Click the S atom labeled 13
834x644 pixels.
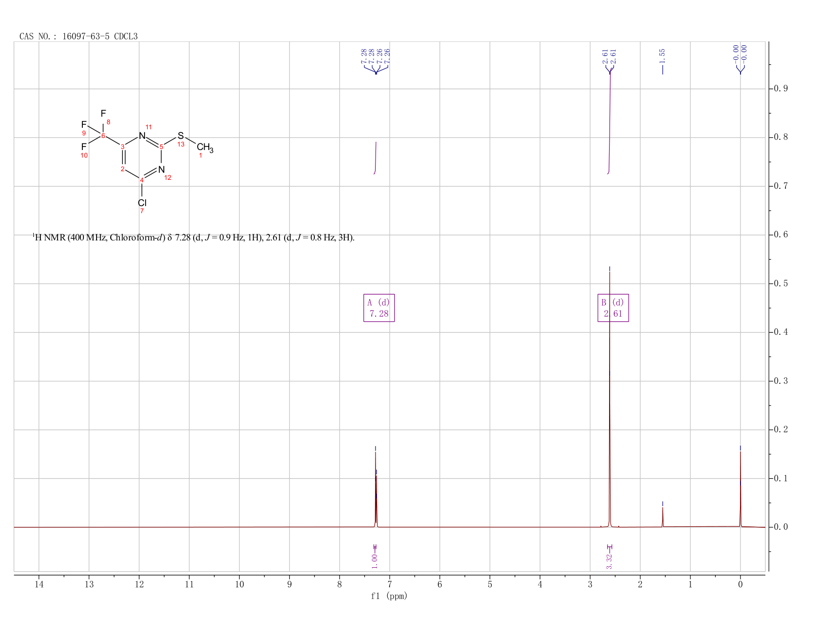pos(180,136)
